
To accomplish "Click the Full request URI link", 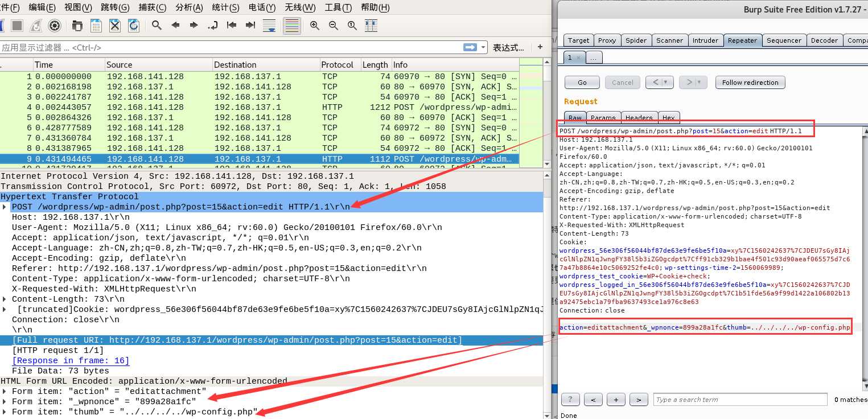I will point(237,340).
